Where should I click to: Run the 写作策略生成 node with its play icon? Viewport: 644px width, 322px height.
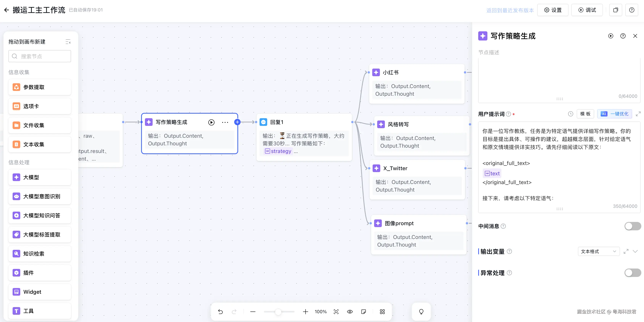pyautogui.click(x=211, y=122)
